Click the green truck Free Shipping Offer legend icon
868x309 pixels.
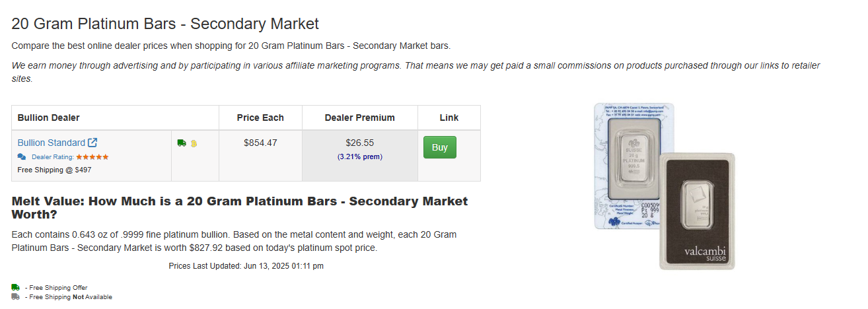pyautogui.click(x=16, y=287)
